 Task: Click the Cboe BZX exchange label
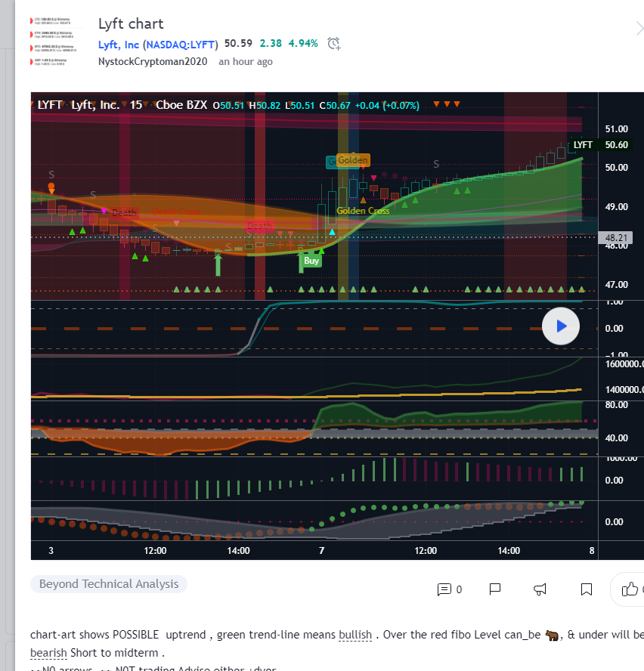tap(181, 105)
